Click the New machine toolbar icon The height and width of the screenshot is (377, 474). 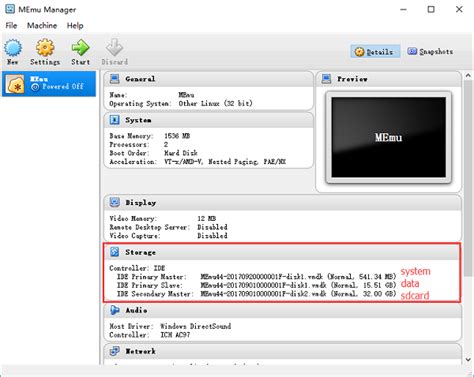[13, 48]
